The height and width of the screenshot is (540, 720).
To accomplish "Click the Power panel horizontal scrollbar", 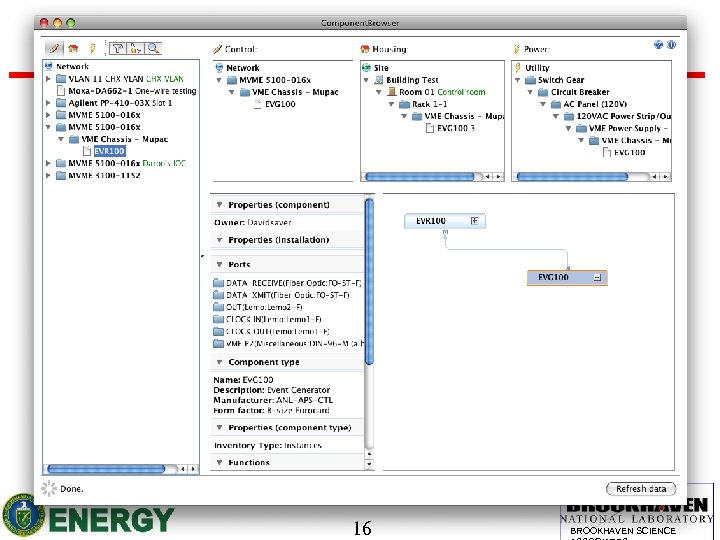I will click(572, 176).
